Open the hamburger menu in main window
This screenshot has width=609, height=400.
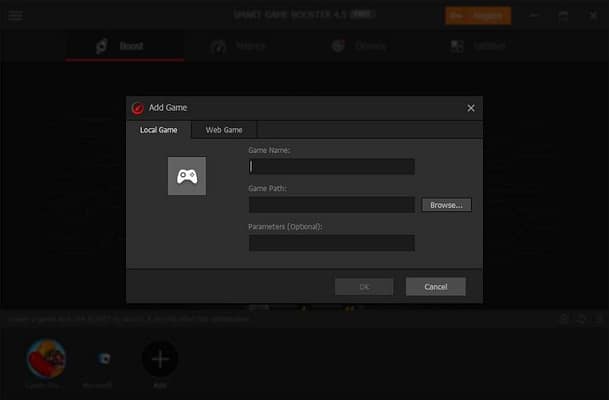[x=16, y=16]
